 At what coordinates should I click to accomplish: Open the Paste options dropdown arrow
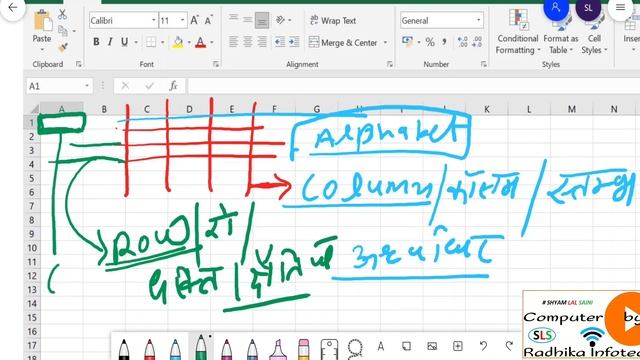pos(42,50)
